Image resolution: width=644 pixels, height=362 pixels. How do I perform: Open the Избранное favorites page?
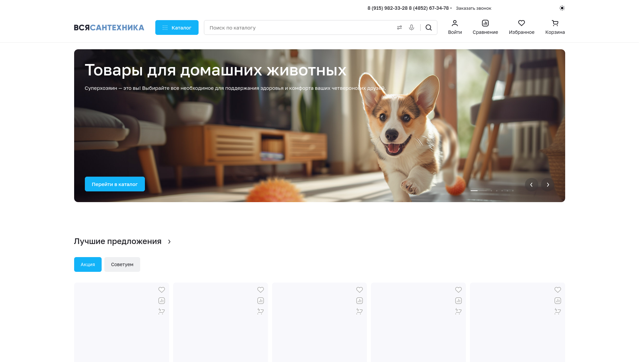[x=522, y=27]
